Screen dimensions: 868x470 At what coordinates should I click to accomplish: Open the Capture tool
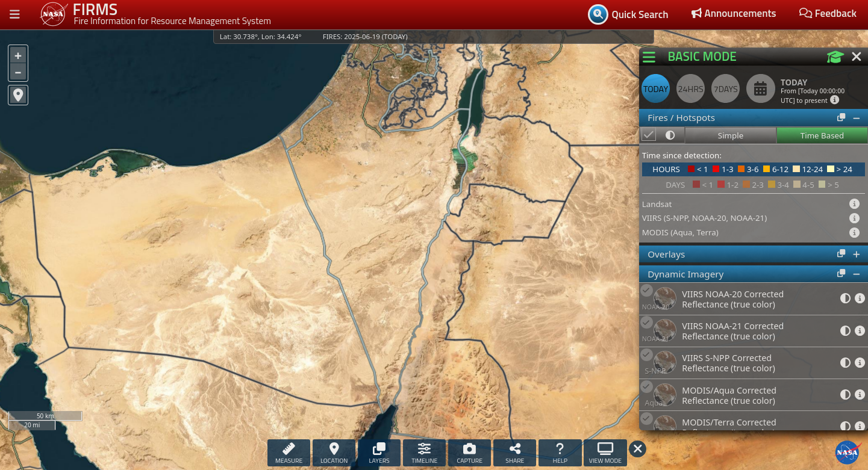(x=469, y=453)
